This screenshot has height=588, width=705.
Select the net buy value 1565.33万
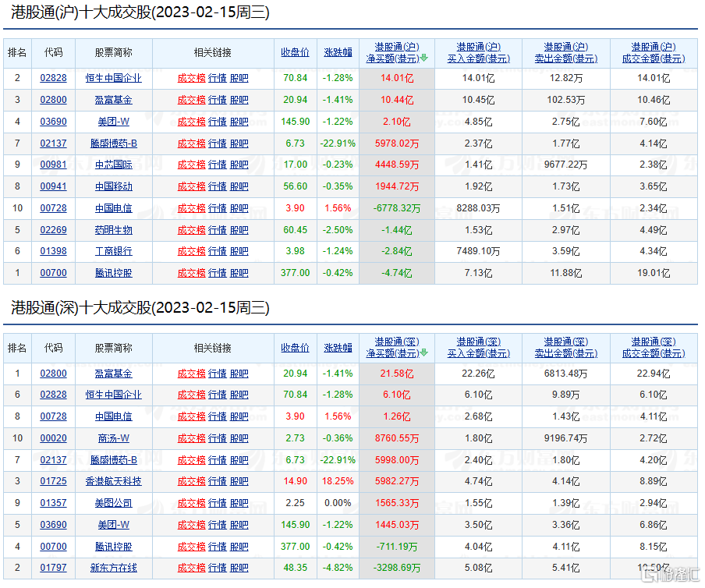396,502
